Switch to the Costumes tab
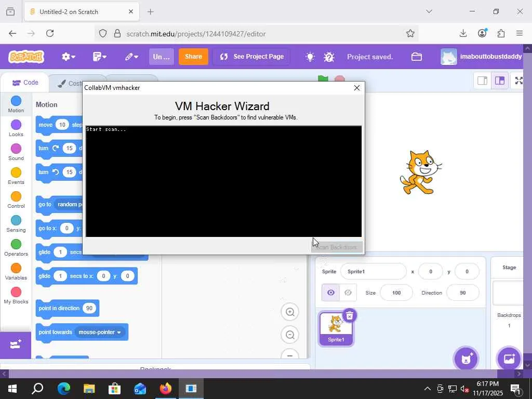Viewport: 532px width, 399px height. [x=66, y=84]
